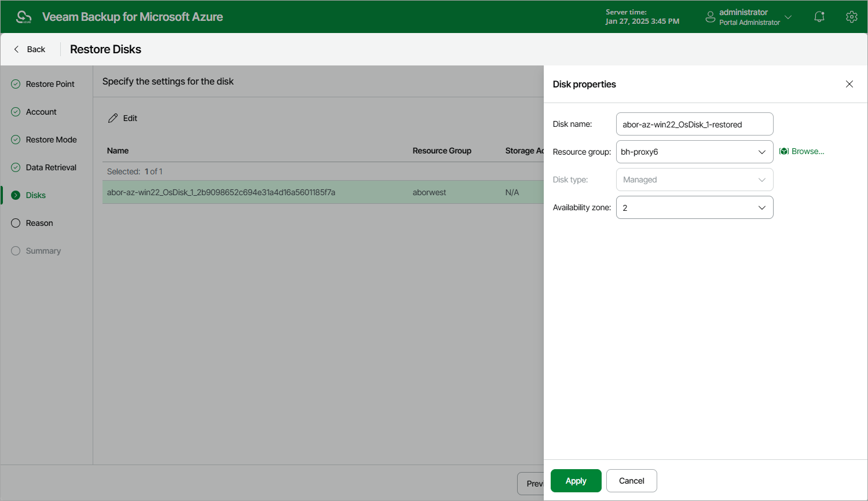Image resolution: width=868 pixels, height=501 pixels.
Task: Open the Disk type dropdown
Action: (695, 180)
